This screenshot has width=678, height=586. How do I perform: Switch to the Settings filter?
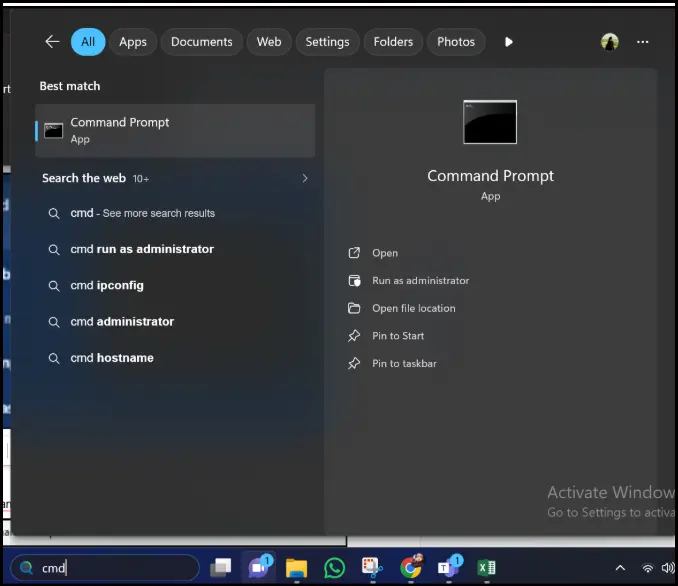point(327,42)
